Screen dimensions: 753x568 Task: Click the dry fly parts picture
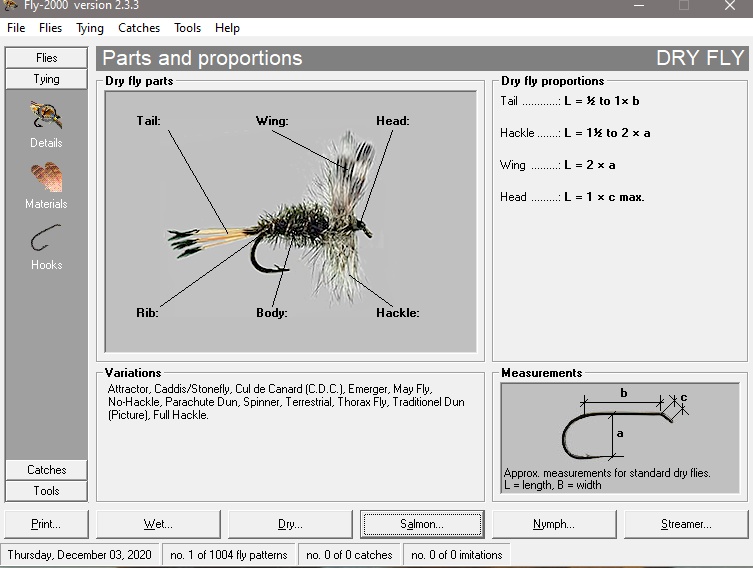[x=291, y=221]
